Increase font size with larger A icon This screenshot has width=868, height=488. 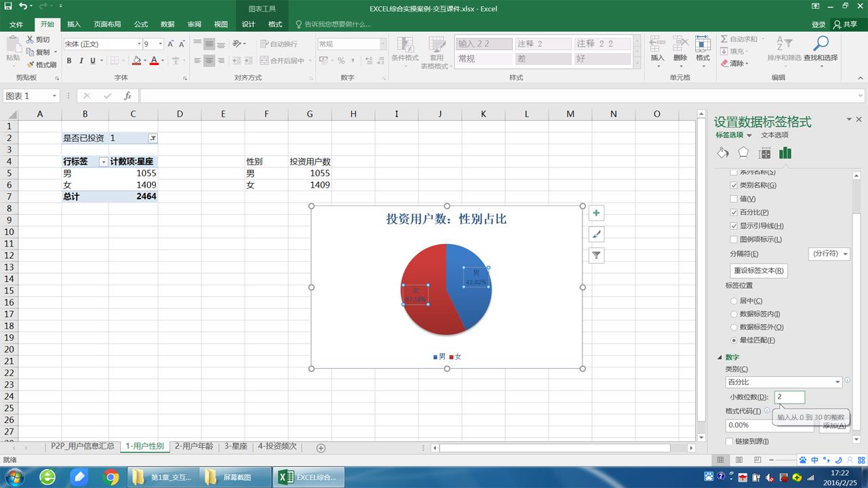pyautogui.click(x=171, y=44)
